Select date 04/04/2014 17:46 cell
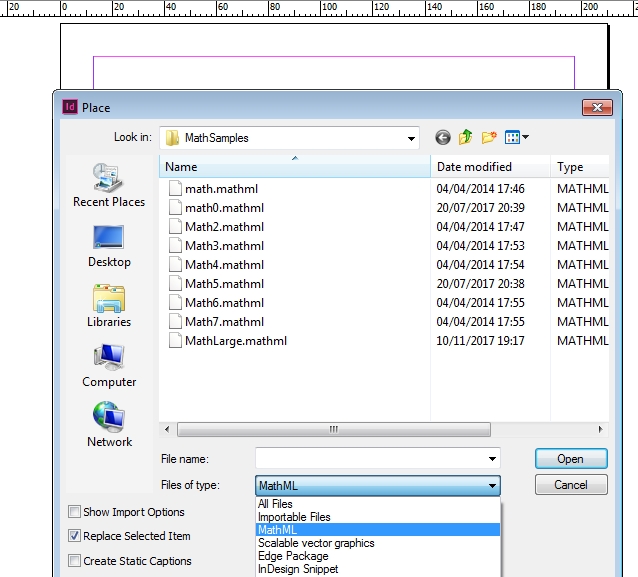 coord(481,189)
